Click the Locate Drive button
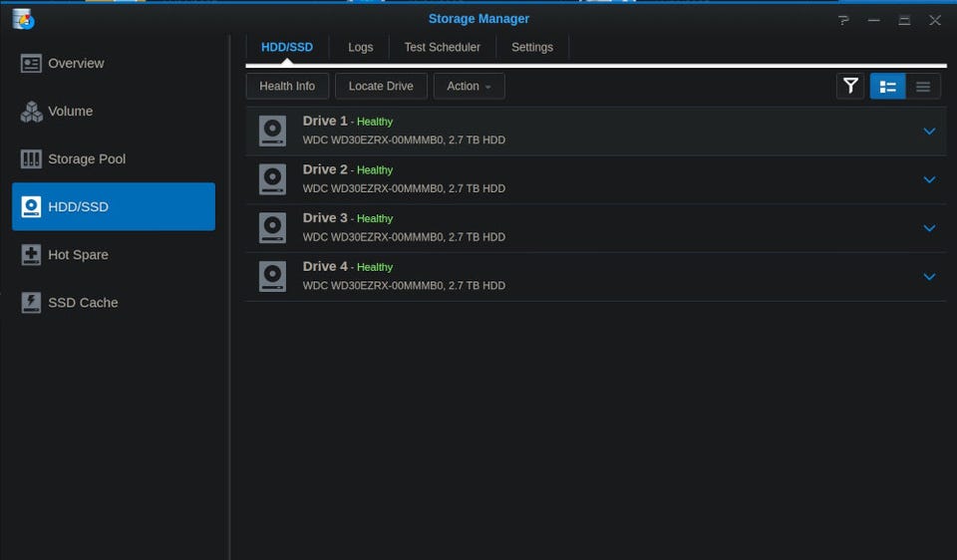 (x=381, y=87)
